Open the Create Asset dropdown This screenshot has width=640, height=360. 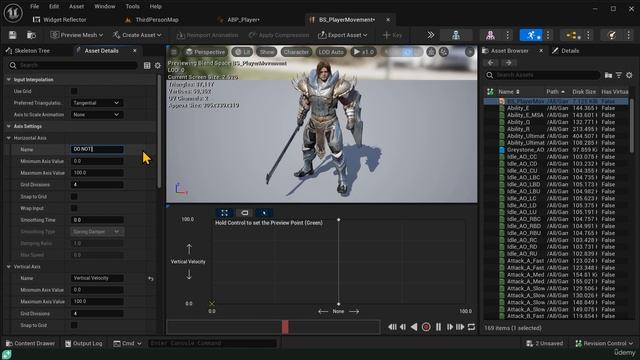137,35
